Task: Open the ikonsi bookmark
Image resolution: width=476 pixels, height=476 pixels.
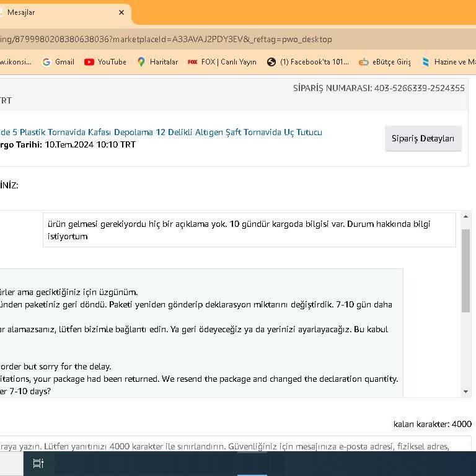Action: (15, 62)
